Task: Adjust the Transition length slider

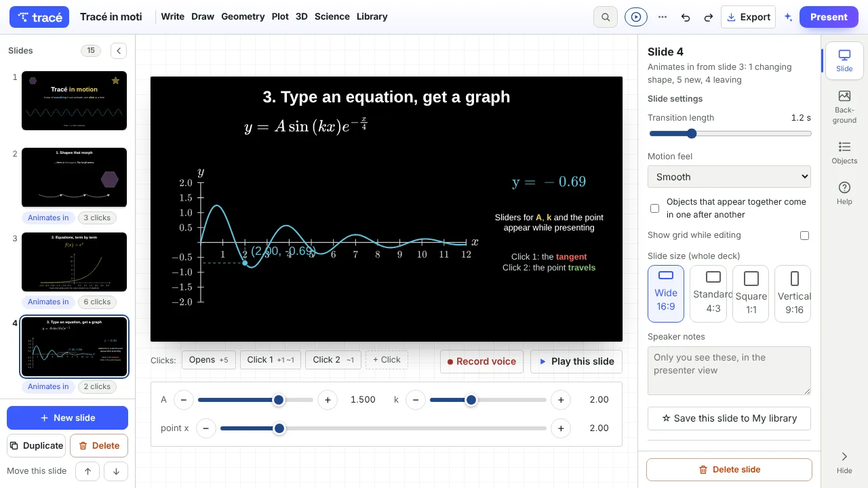Action: pos(729,134)
